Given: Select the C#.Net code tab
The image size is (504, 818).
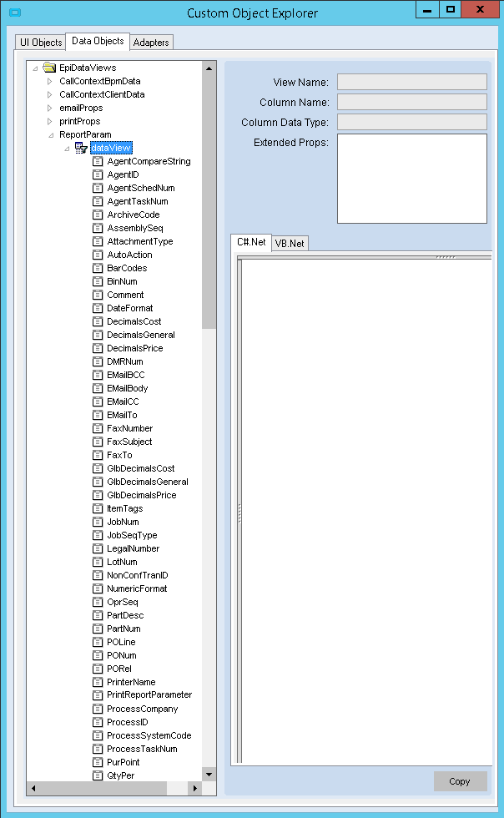Looking at the screenshot, I should pos(251,242).
